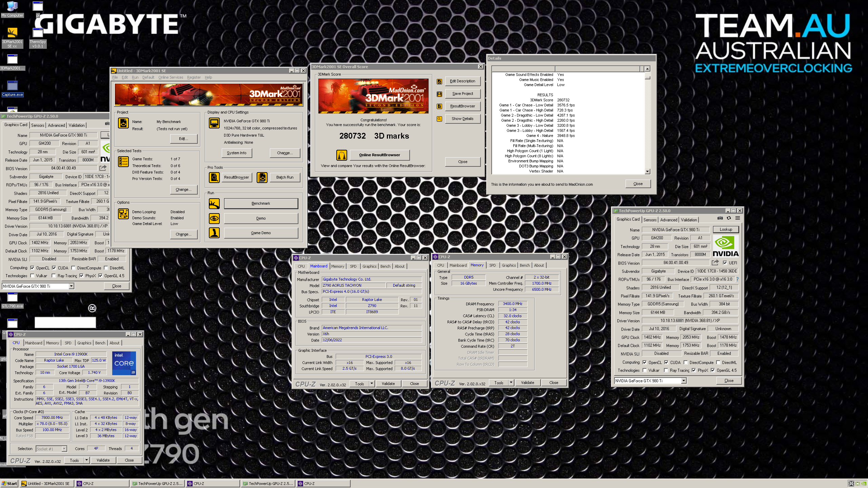Open the Online Services menu

coord(171,78)
